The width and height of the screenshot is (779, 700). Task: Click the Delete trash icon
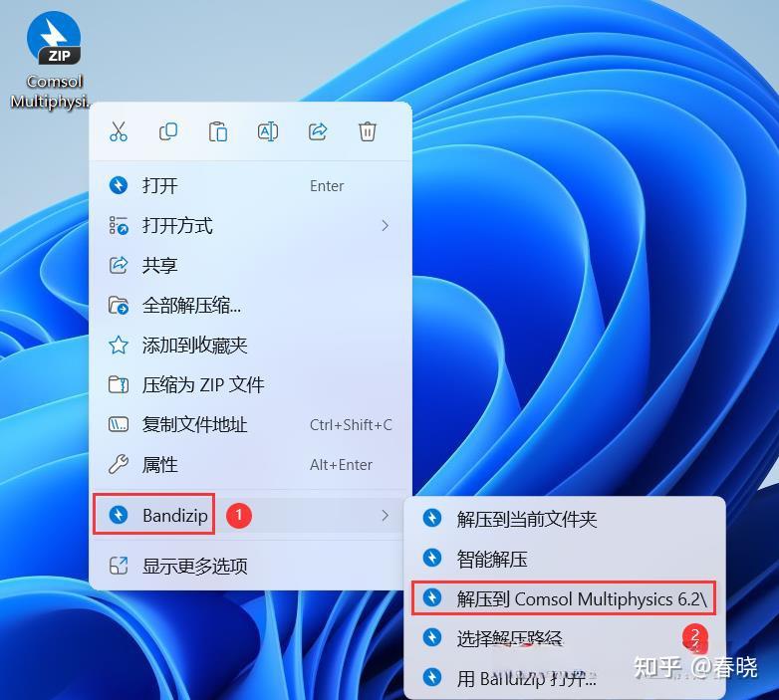point(368,131)
